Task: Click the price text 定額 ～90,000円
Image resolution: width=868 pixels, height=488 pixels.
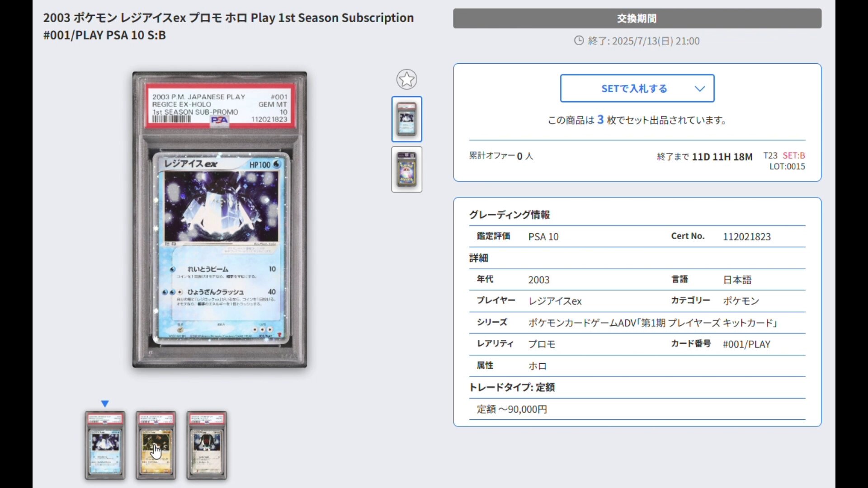Action: [x=512, y=409]
